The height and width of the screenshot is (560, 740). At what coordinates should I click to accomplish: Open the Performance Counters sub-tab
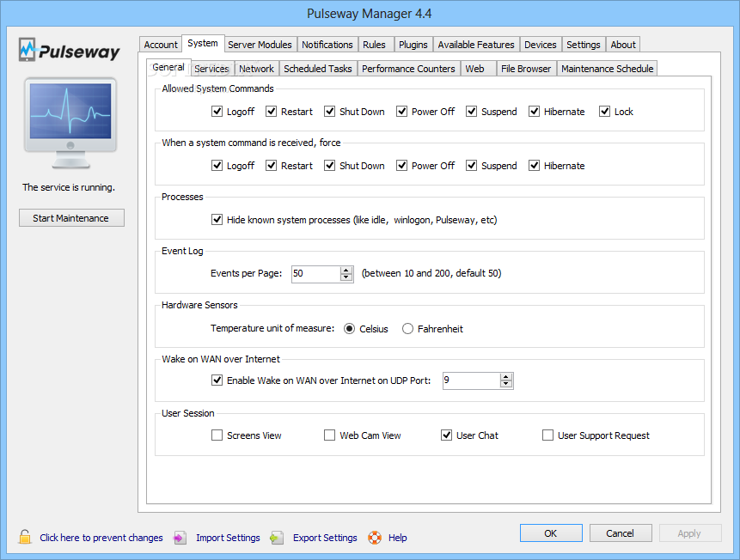click(x=408, y=69)
